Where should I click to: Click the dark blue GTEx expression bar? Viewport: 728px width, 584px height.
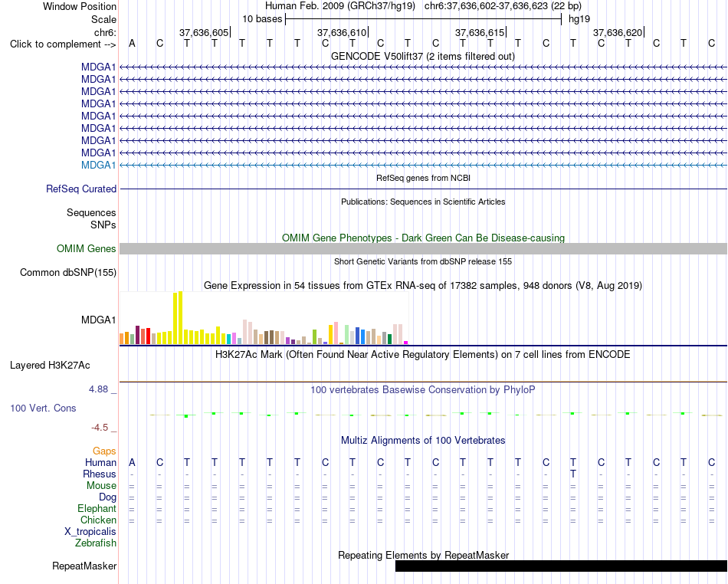[x=358, y=336]
